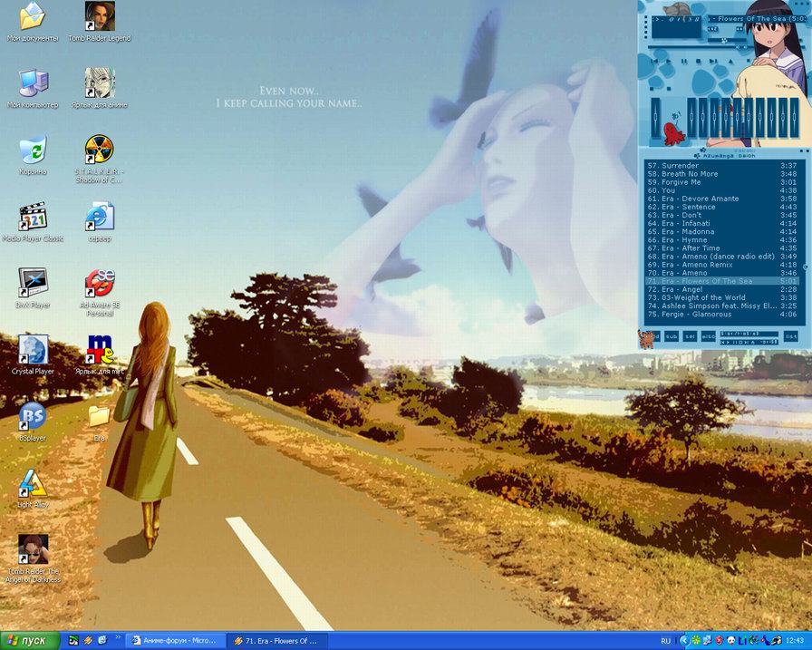Click Winamp eject open-file button

click(x=730, y=61)
